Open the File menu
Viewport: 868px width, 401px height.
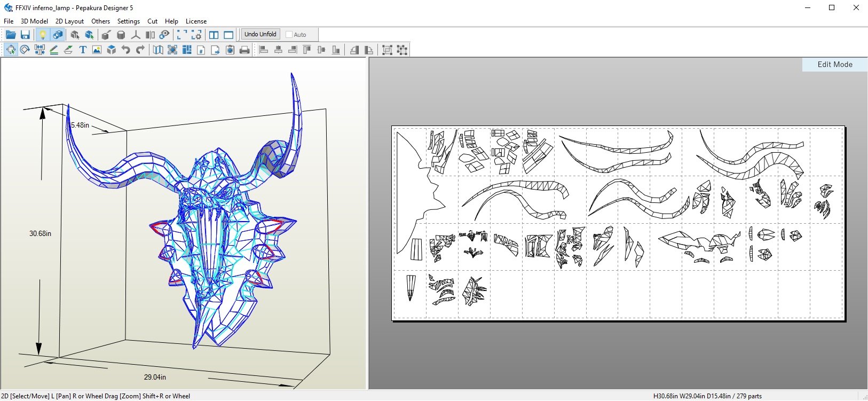point(9,21)
